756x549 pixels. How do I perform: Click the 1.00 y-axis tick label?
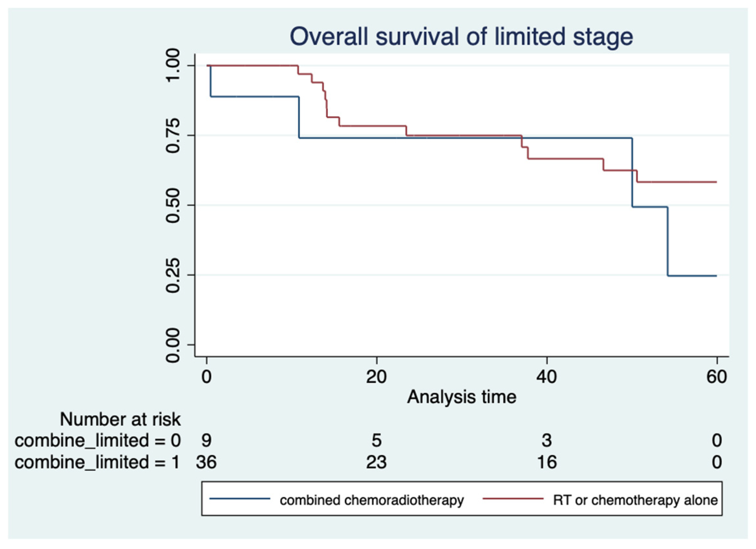(x=173, y=66)
